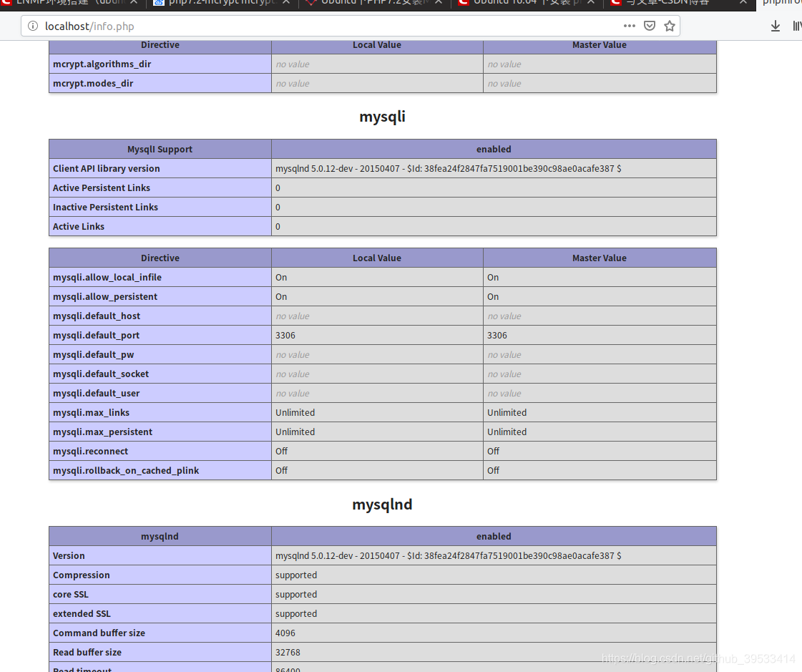
Task: Click the MysqlI Support header cell
Action: (160, 149)
